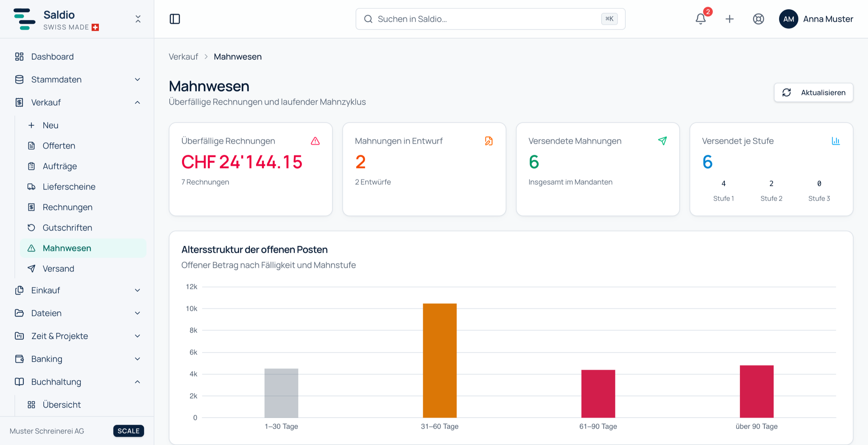The width and height of the screenshot is (868, 445).
Task: Click the plus create-new icon in header
Action: click(729, 19)
